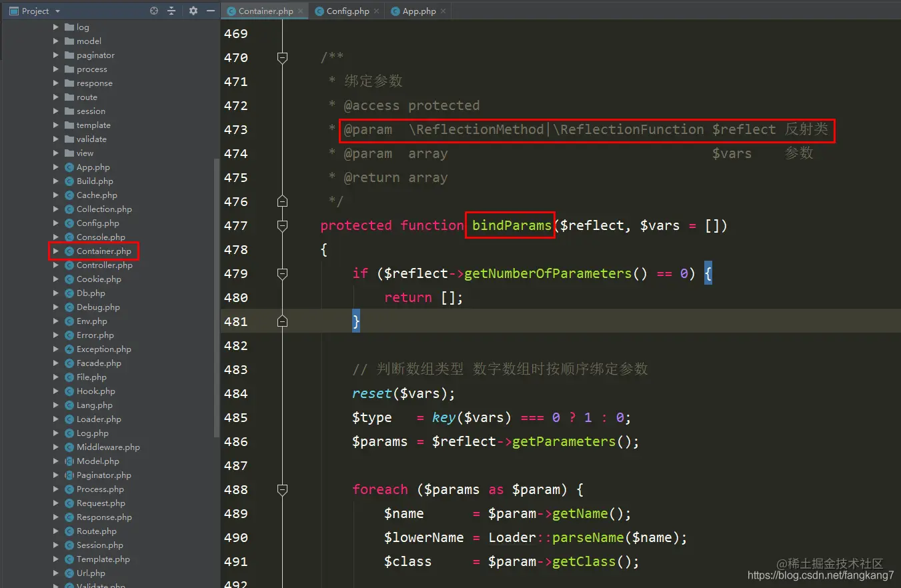901x588 pixels.
Task: Click line number 485 in the gutter
Action: click(235, 418)
